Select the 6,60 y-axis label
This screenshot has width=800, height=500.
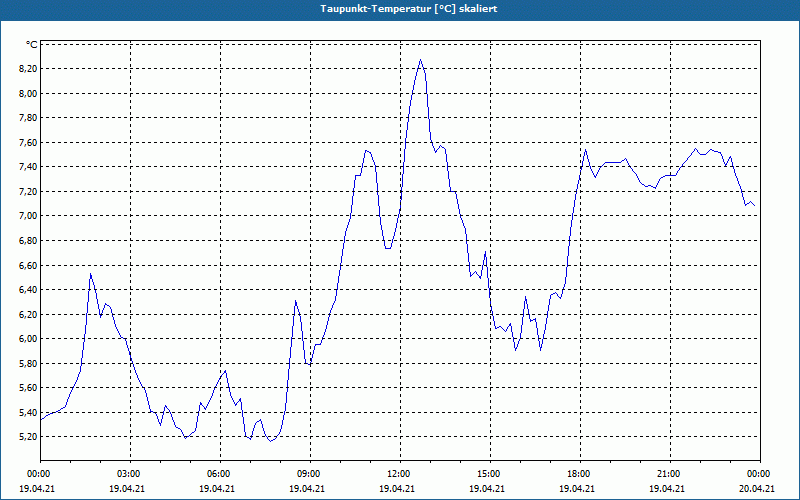pyautogui.click(x=28, y=265)
